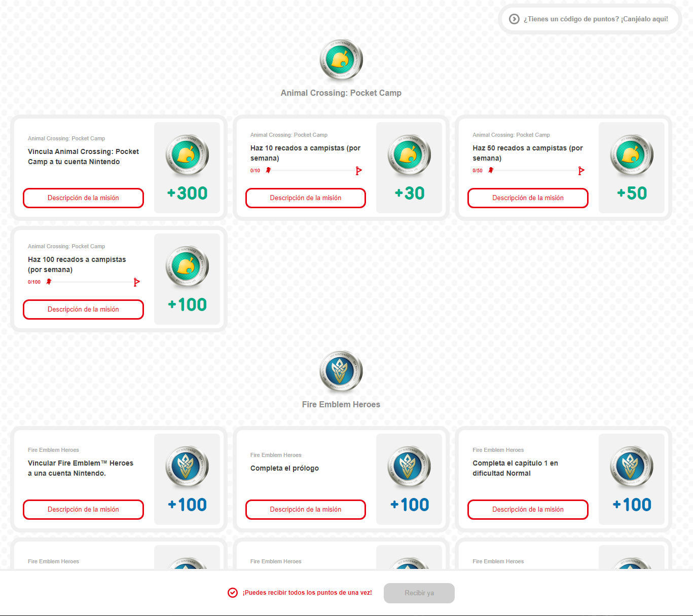Screen dimensions: 693x616
Task: Open mission description for Haz 100 recados
Action: [83, 310]
